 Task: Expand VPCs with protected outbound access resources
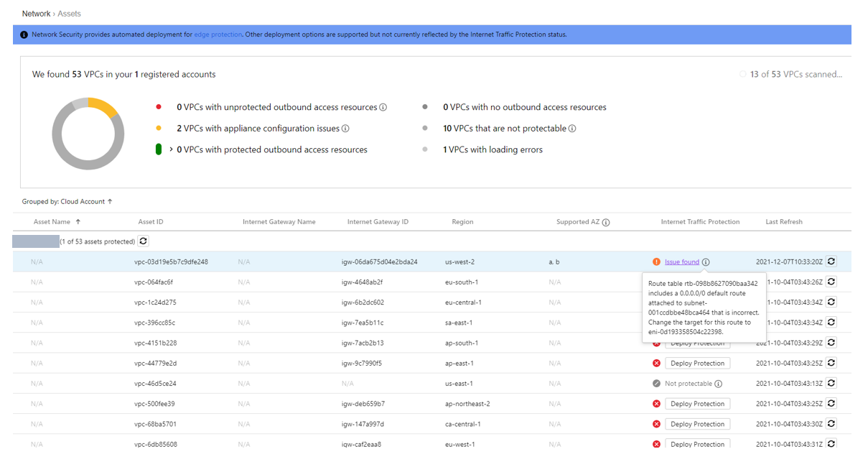(171, 150)
